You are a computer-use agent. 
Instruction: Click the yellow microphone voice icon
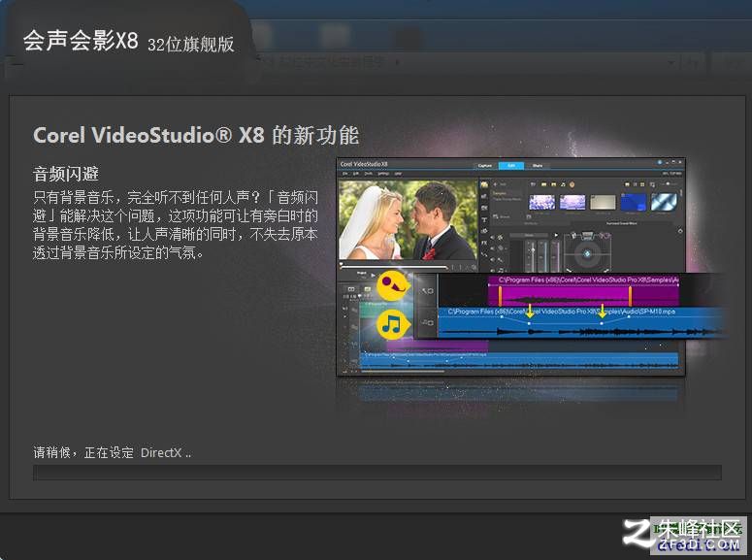[x=393, y=286]
